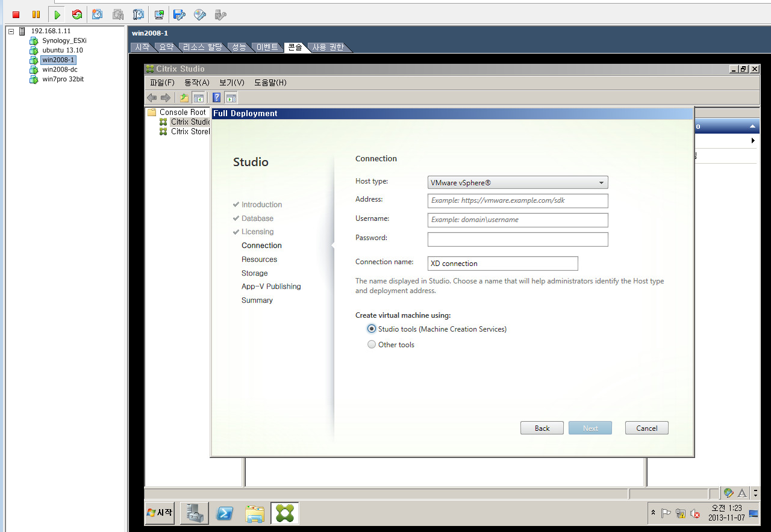Select Synology_ESXi in the VM tree
771x532 pixels.
pyautogui.click(x=64, y=40)
